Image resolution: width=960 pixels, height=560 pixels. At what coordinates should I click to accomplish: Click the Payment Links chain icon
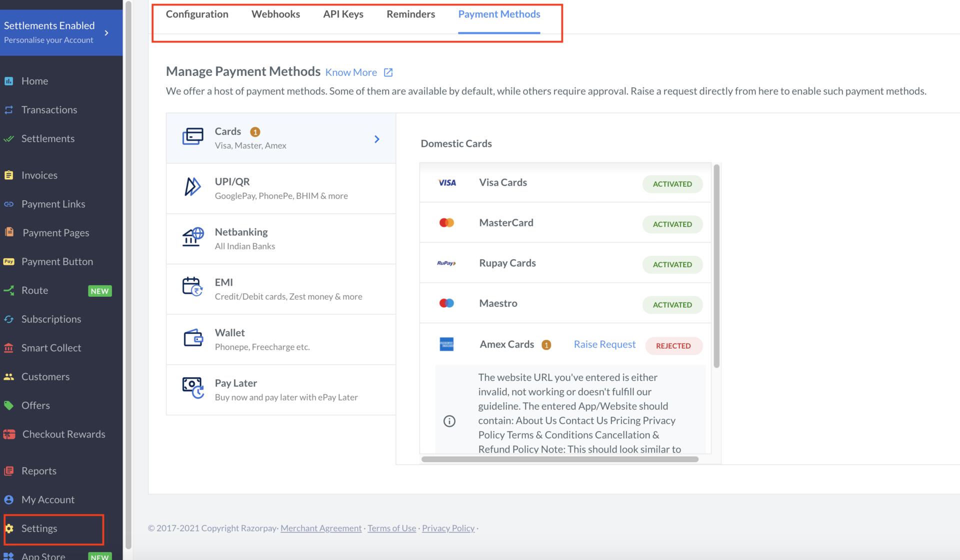point(9,204)
